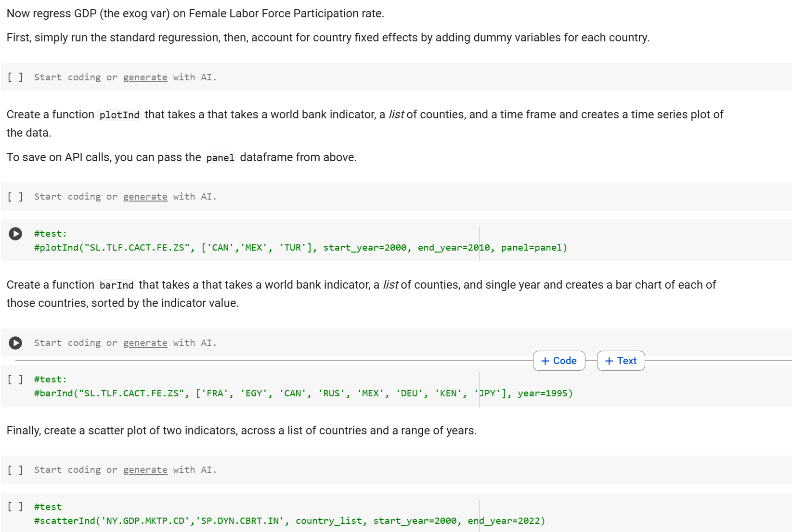Select the "Finally, create a scatter plot" text line
The height and width of the screenshot is (532, 792).
coord(242,431)
